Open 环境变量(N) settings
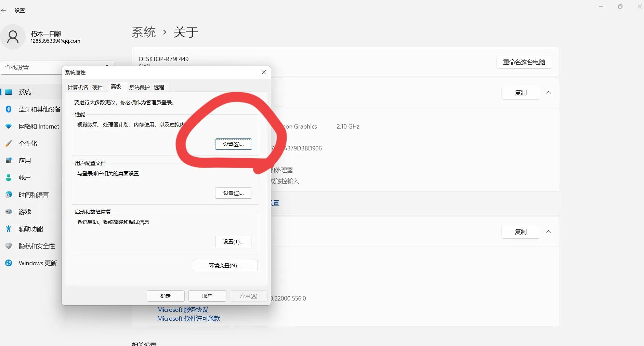The width and height of the screenshot is (644, 346). click(225, 265)
